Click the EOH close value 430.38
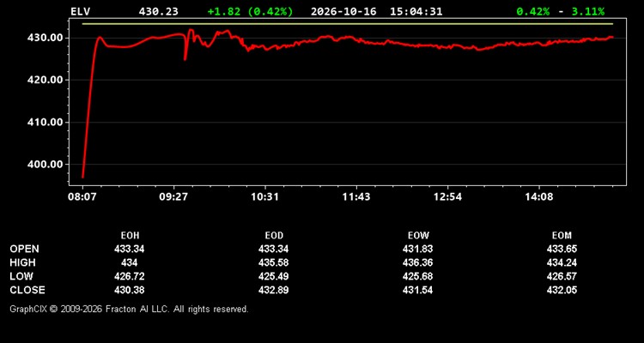 (x=130, y=290)
